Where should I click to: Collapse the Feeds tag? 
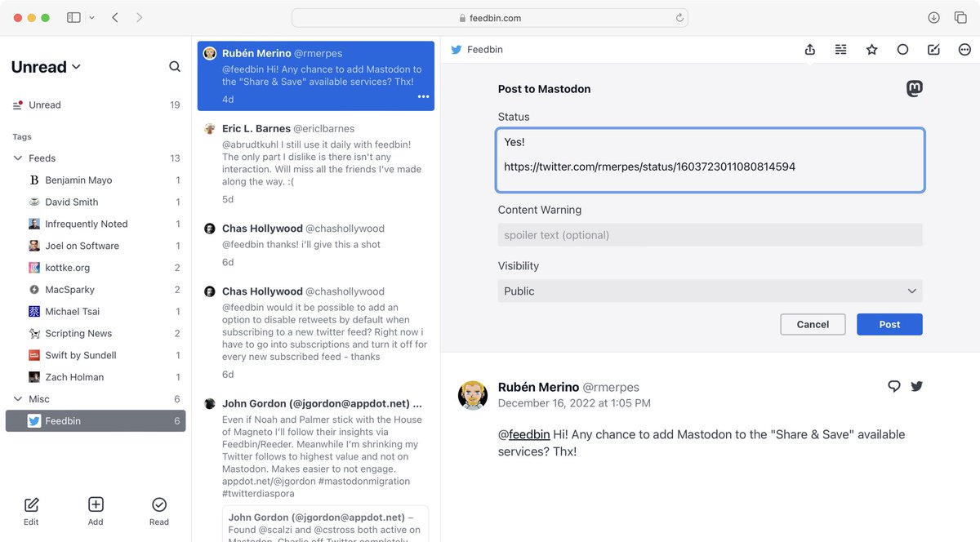point(18,158)
